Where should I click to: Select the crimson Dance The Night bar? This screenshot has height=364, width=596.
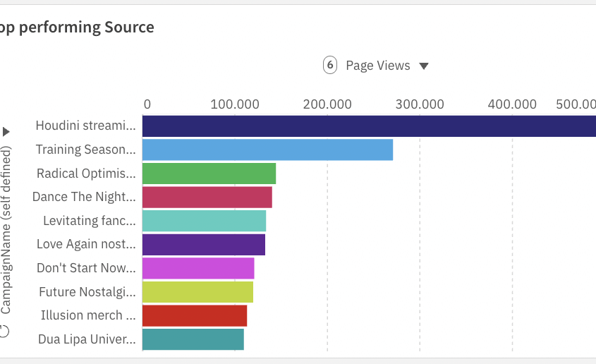[x=207, y=197]
